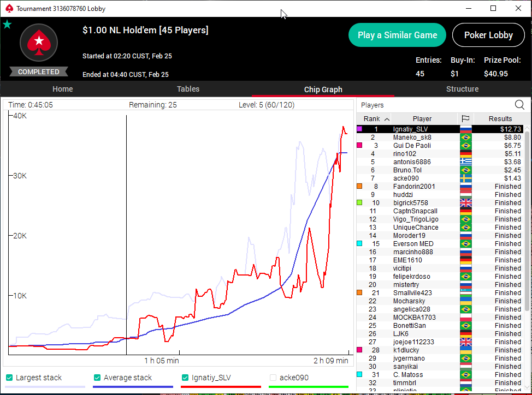Viewport: 532px width, 395px height.
Task: Click German flag next to EME1610
Action: click(465, 260)
